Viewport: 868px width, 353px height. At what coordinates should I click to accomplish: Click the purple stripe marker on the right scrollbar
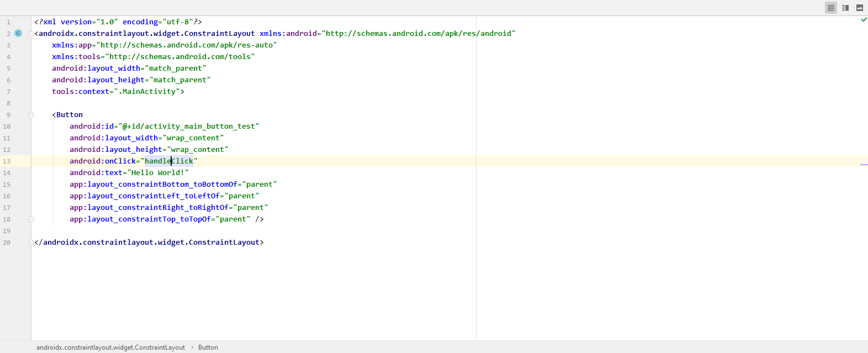pos(864,164)
